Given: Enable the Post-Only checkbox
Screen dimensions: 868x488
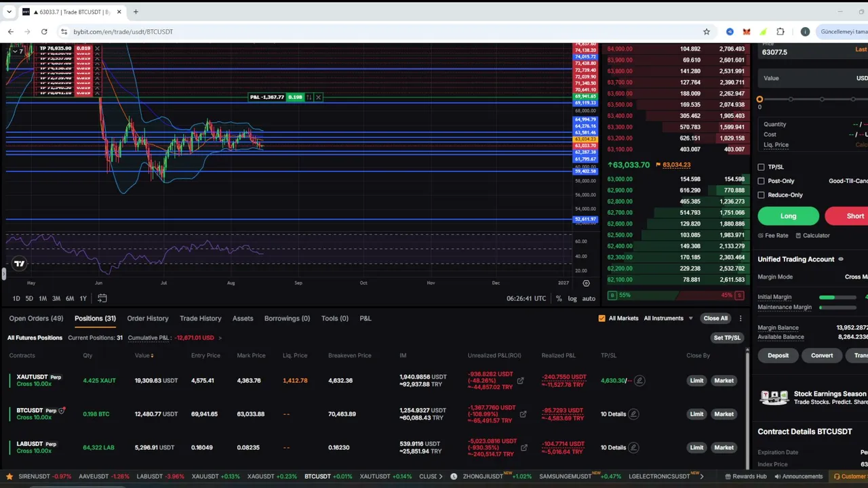Looking at the screenshot, I should click(761, 181).
